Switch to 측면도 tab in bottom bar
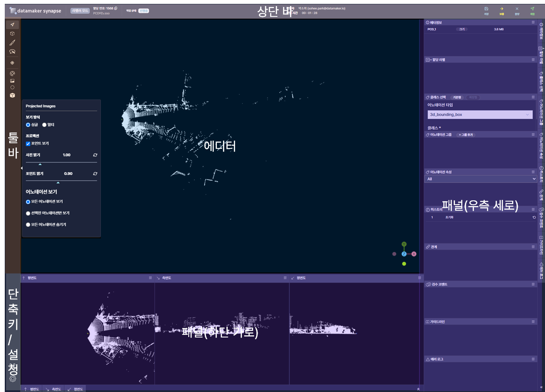 [54, 389]
